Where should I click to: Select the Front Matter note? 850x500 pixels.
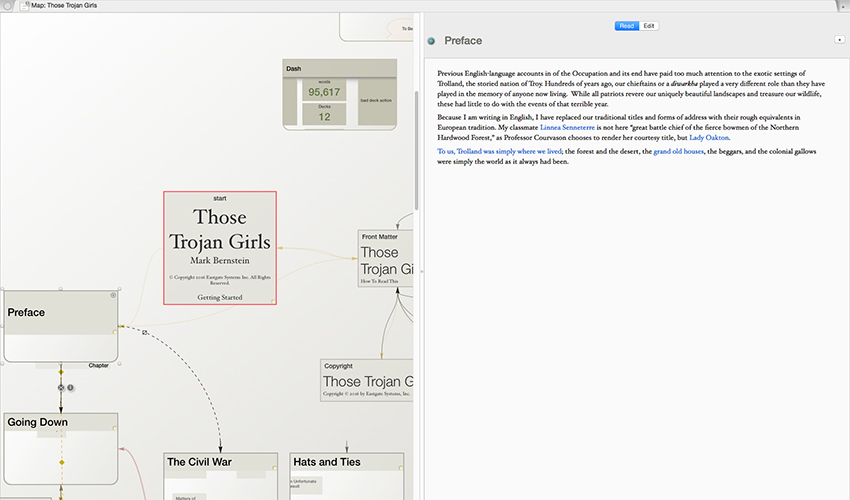click(x=385, y=258)
